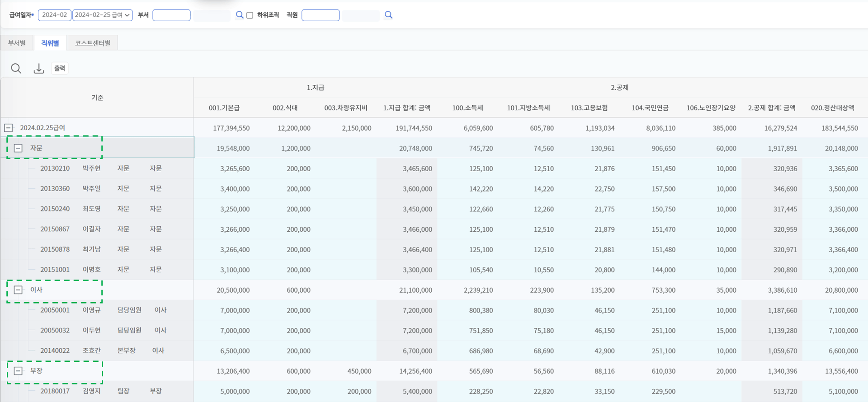The image size is (868, 402).
Task: Click 박주일 national pension 157,500
Action: (663, 189)
